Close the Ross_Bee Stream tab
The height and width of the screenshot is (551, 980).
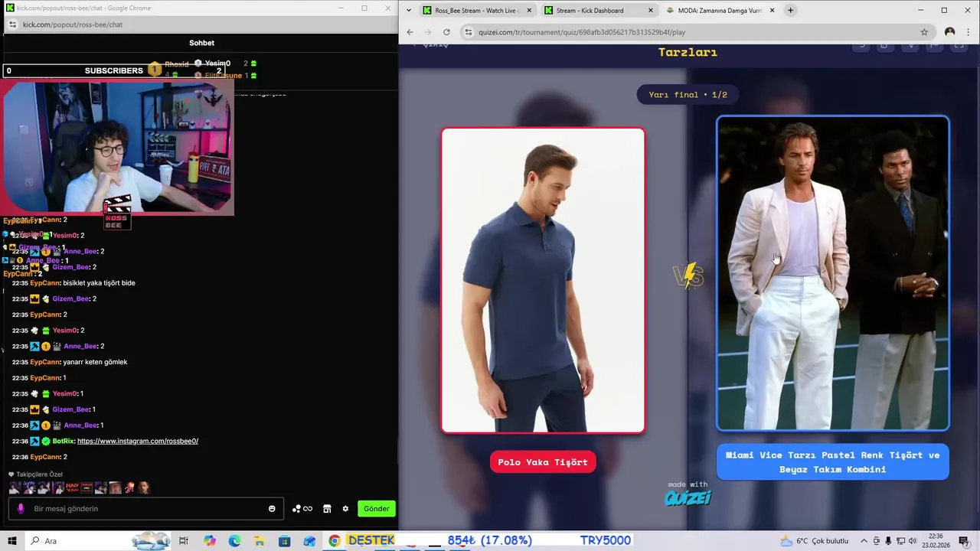529,11
